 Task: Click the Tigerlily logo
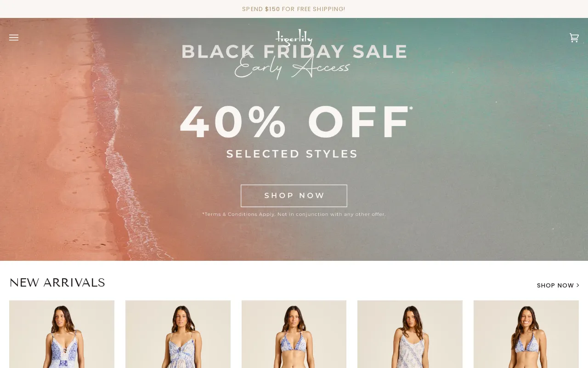coord(294,37)
